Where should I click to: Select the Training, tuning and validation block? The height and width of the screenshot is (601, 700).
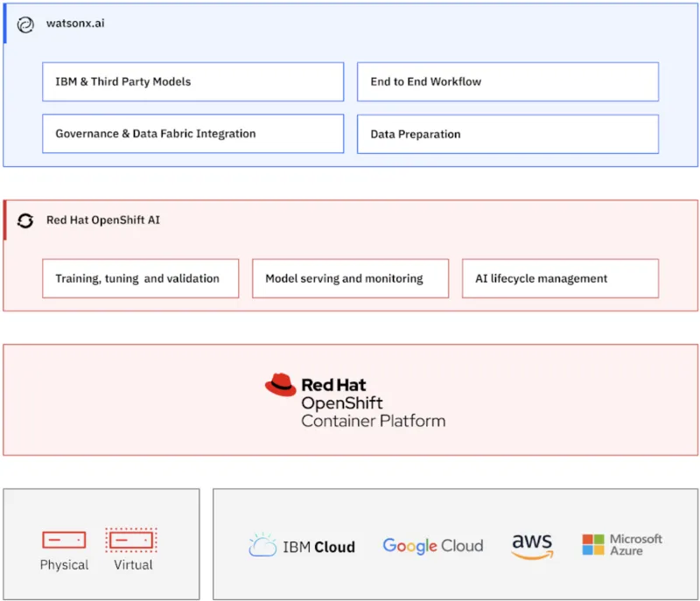coord(140,278)
